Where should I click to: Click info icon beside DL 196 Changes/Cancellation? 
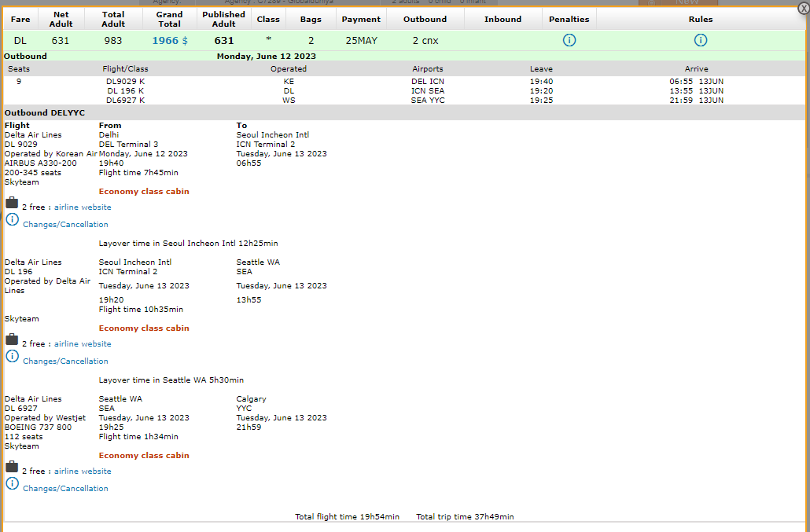12,357
